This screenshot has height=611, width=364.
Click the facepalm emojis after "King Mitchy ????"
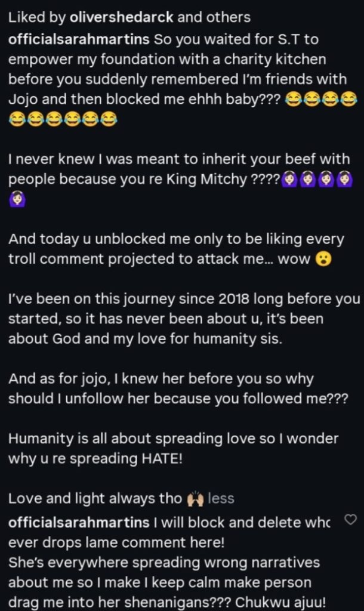[316, 180]
